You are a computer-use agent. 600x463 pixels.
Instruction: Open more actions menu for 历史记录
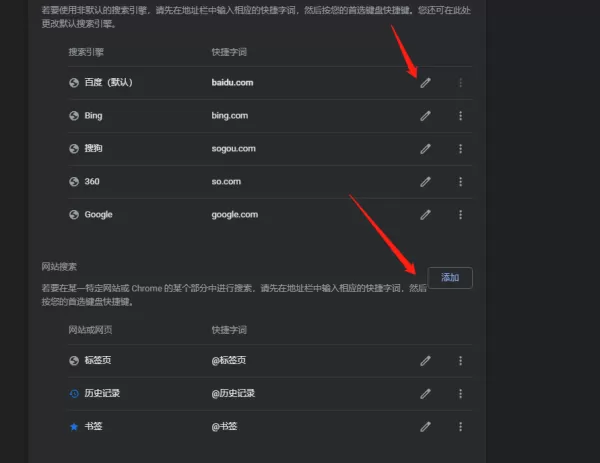click(460, 393)
